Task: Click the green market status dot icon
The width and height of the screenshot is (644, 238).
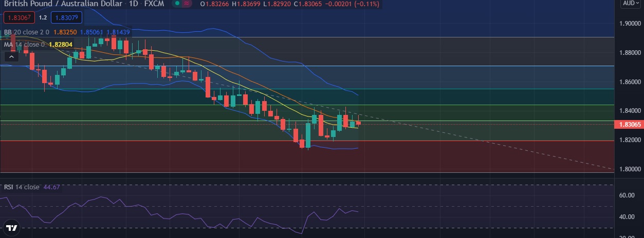Action: (177, 4)
